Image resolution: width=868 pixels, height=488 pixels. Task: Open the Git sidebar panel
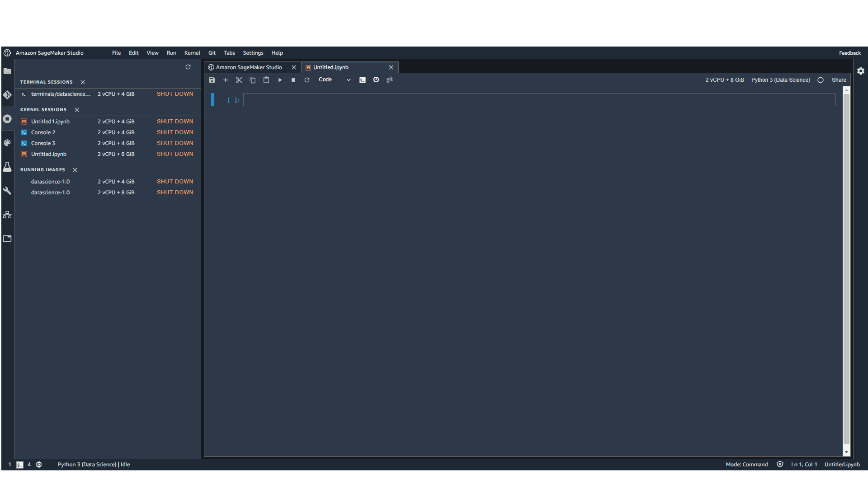(7, 95)
